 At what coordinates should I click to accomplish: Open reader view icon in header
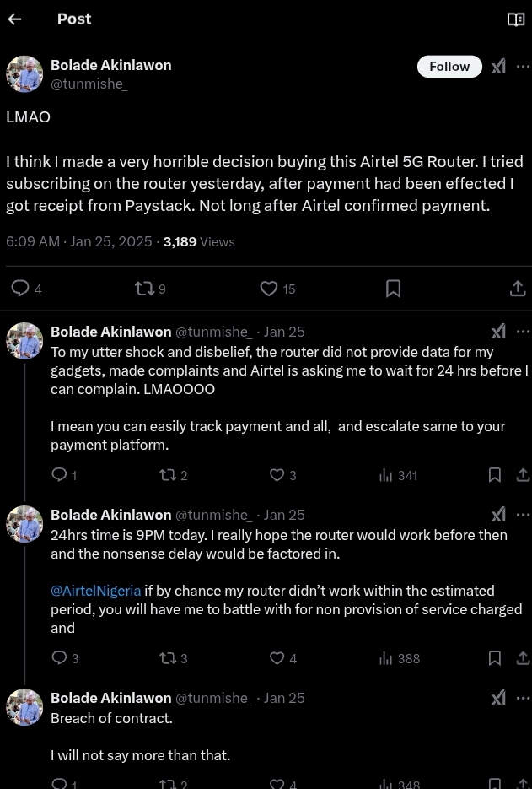tap(516, 19)
